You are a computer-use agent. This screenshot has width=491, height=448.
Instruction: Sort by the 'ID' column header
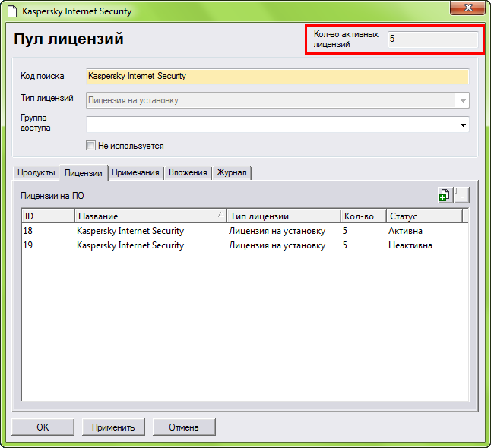48,216
